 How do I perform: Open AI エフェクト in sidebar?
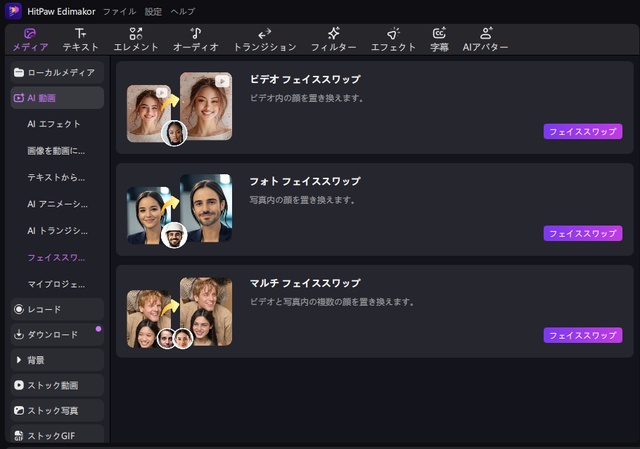click(x=53, y=124)
